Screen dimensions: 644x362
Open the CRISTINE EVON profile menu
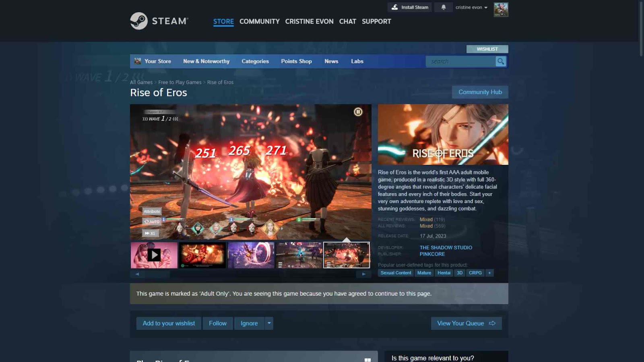[x=310, y=21]
